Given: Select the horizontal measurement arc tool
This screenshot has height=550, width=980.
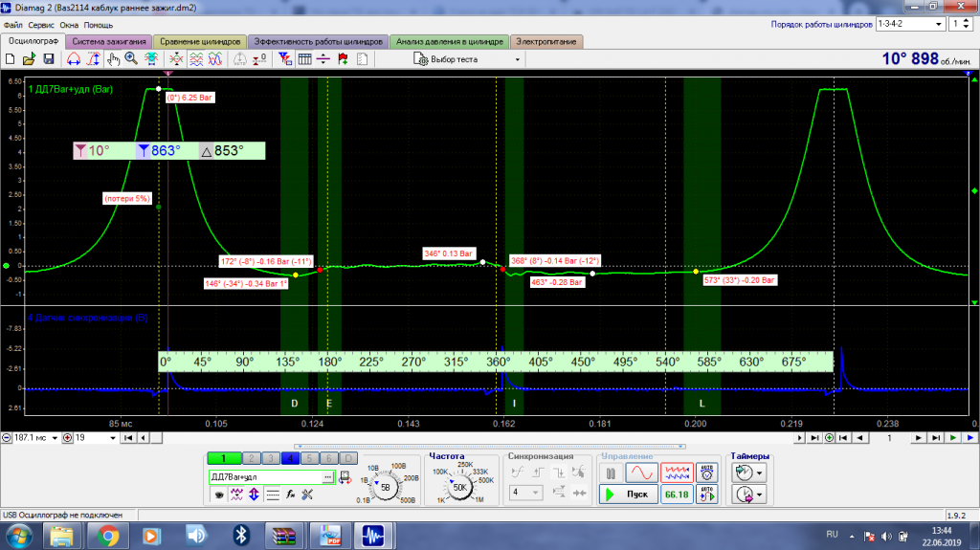Looking at the screenshot, I should click(74, 59).
